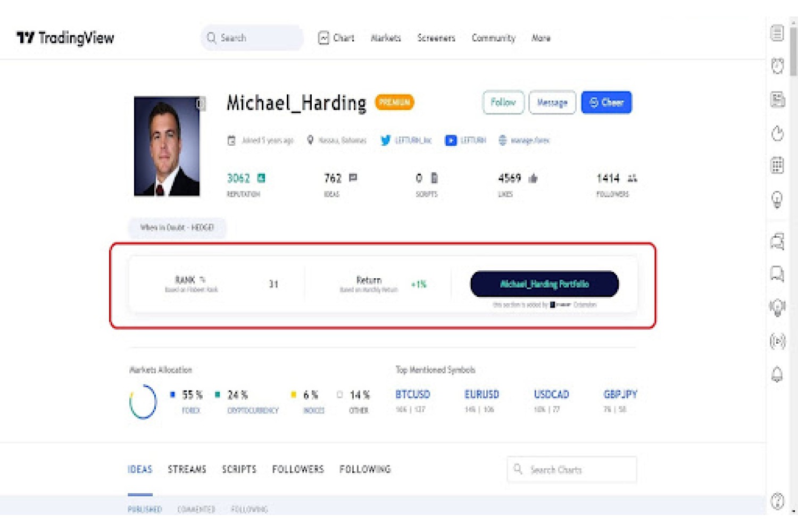Open Michael_Harding Portfolio button
The width and height of the screenshot is (798, 532).
click(544, 284)
